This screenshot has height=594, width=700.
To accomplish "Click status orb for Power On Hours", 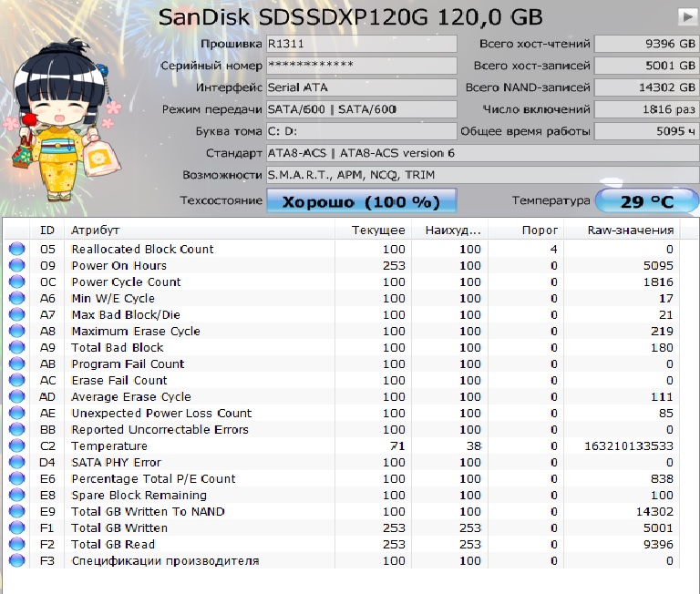I will [x=17, y=265].
